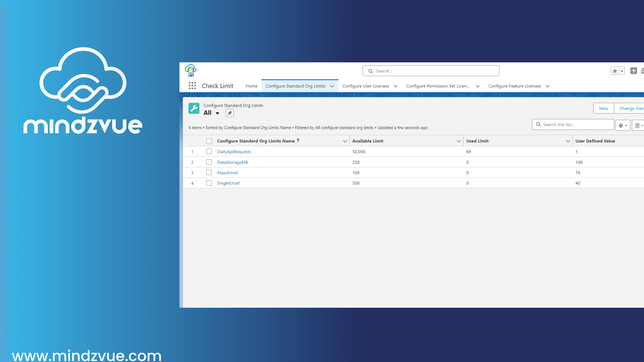
Task: Open the All list view selector
Action: [x=211, y=113]
